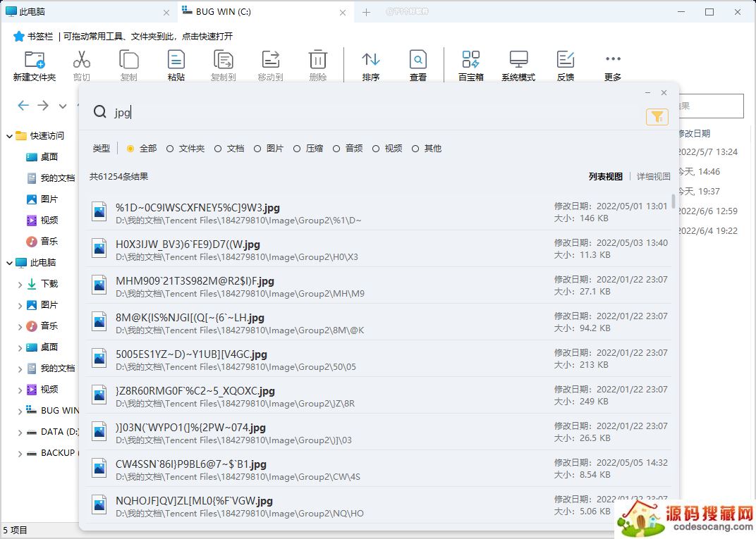
Task: Open the Feedback (反馈) icon
Action: click(x=565, y=60)
